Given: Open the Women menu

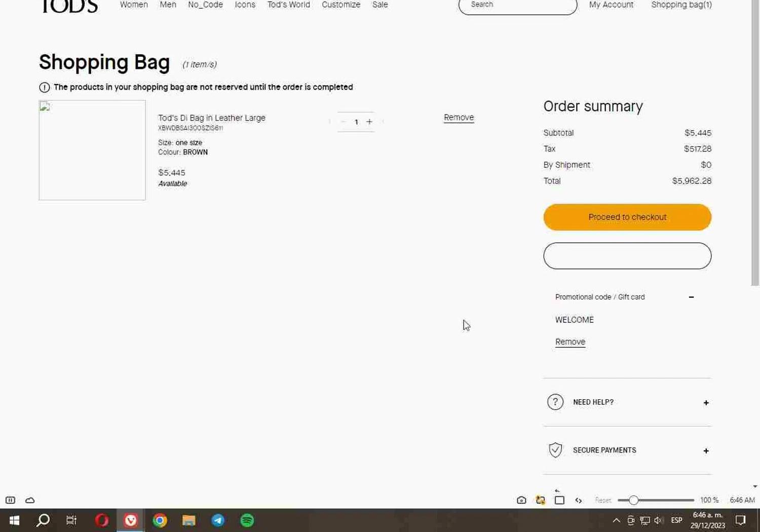Looking at the screenshot, I should pyautogui.click(x=134, y=5).
